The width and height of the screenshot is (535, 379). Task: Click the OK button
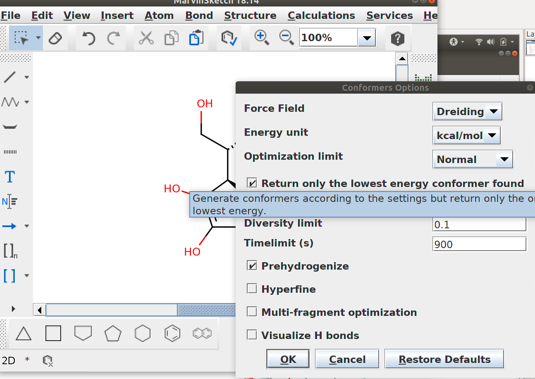coord(288,359)
